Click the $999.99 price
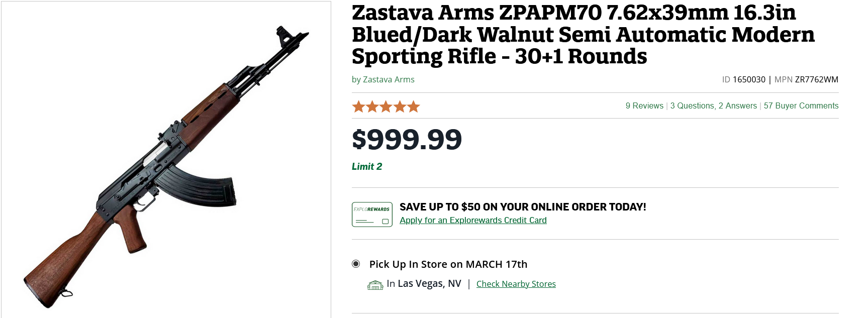This screenshot has width=868, height=318. tap(407, 140)
